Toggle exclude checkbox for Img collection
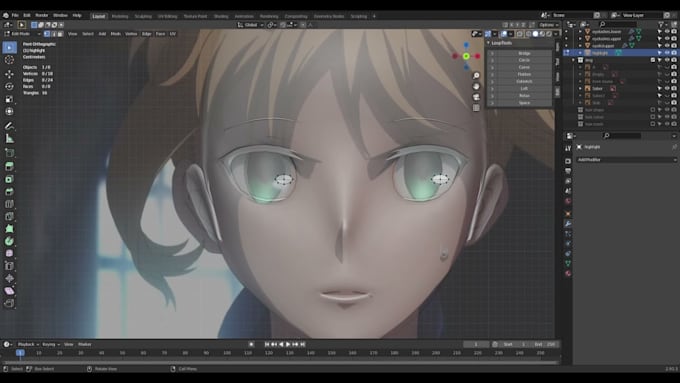This screenshot has height=383, width=680. point(653,60)
